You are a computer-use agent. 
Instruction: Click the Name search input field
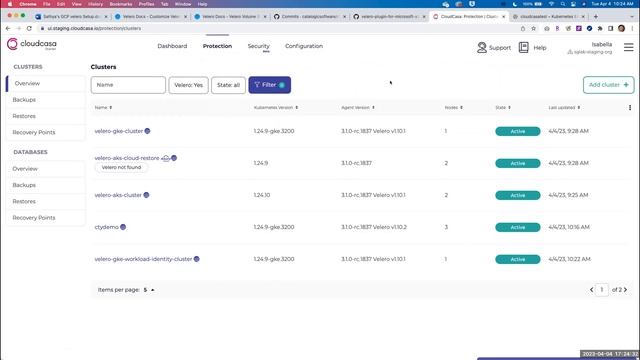(x=128, y=85)
